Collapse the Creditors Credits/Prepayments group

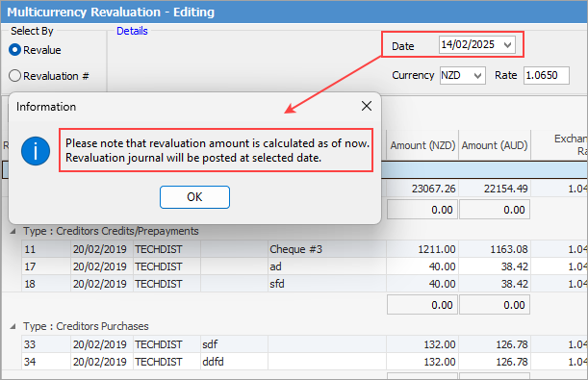[13, 231]
